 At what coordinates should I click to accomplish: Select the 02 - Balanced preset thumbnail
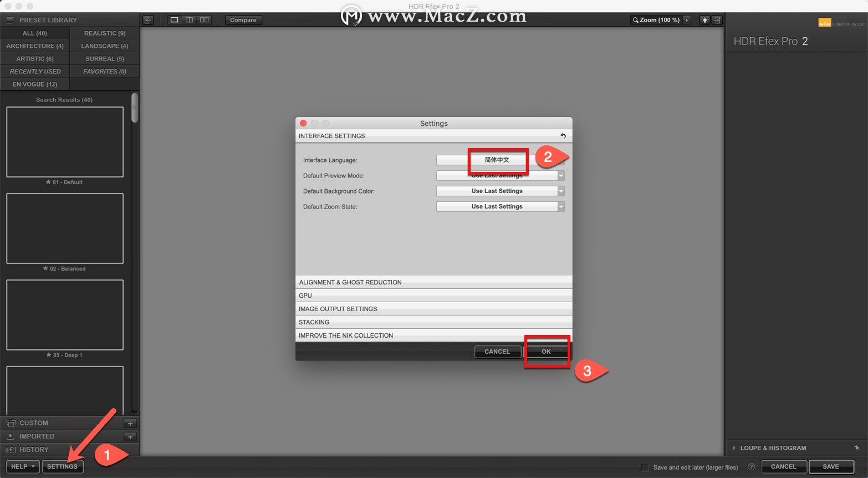[x=65, y=228]
